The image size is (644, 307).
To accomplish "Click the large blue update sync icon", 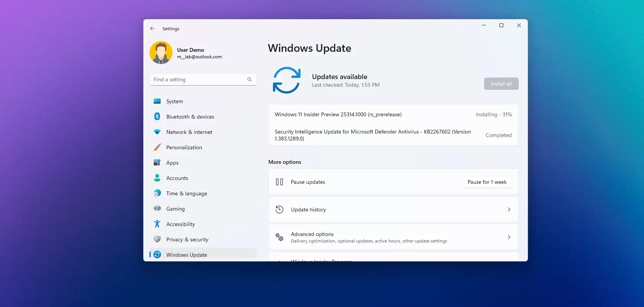I will pyautogui.click(x=287, y=80).
